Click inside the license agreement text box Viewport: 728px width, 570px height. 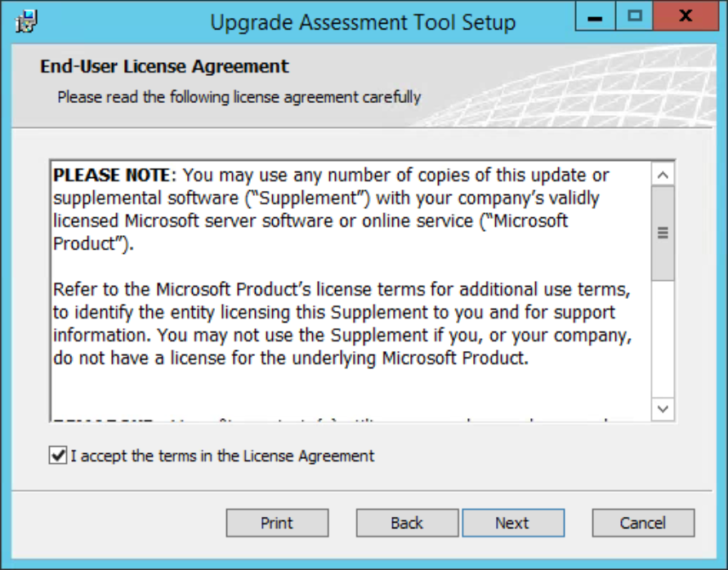(x=351, y=291)
